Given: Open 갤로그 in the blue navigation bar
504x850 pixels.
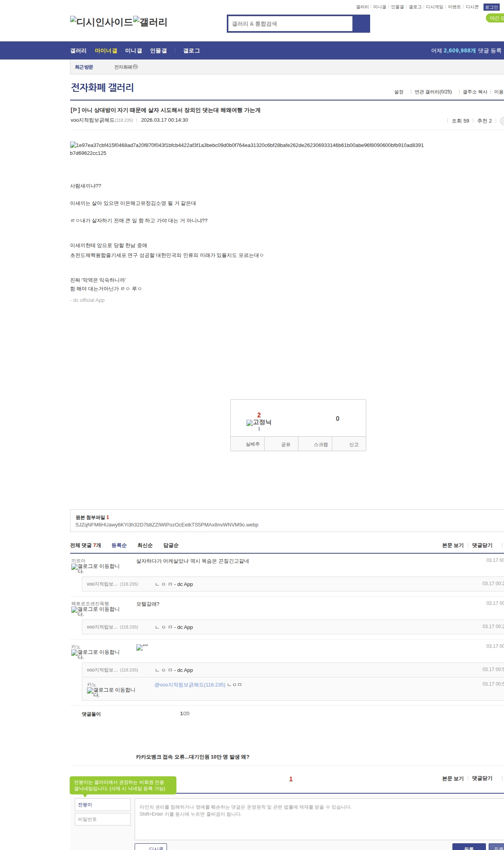Looking at the screenshot, I should [191, 51].
